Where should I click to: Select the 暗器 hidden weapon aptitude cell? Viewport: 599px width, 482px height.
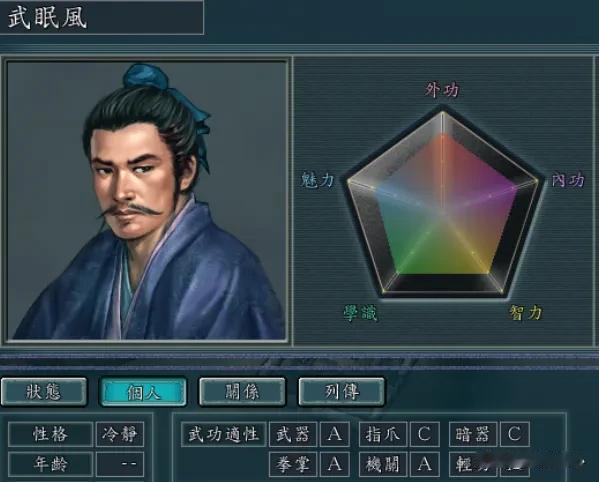pos(473,434)
